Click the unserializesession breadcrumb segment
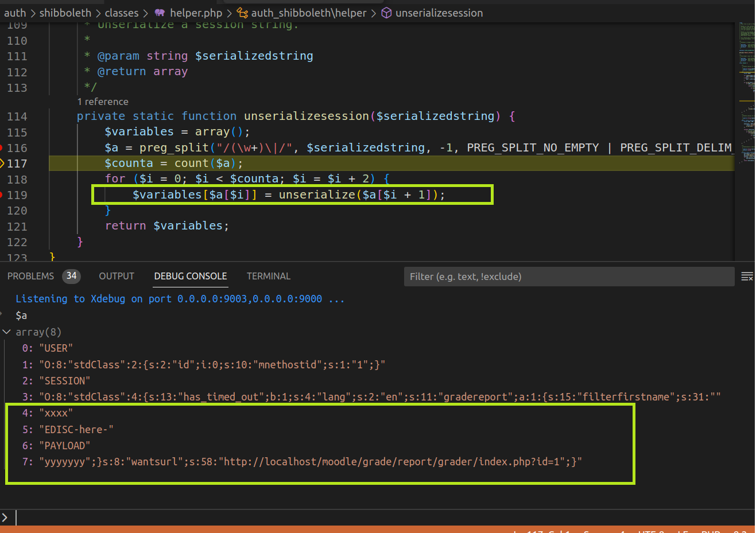 point(439,13)
